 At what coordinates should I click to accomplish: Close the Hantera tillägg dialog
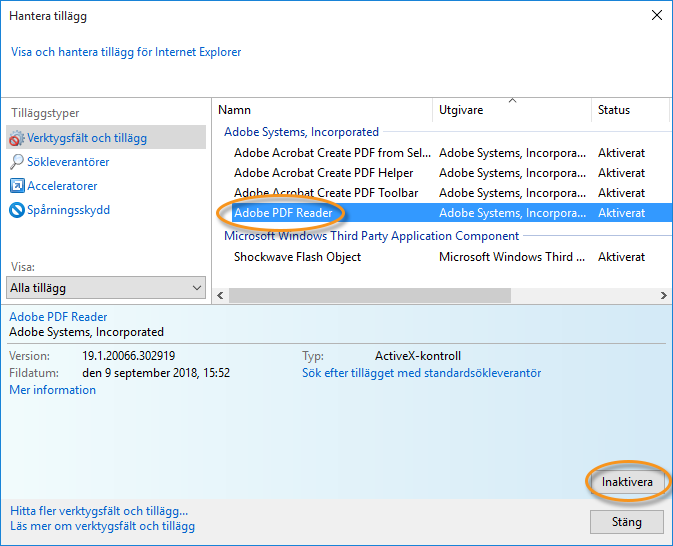point(657,16)
